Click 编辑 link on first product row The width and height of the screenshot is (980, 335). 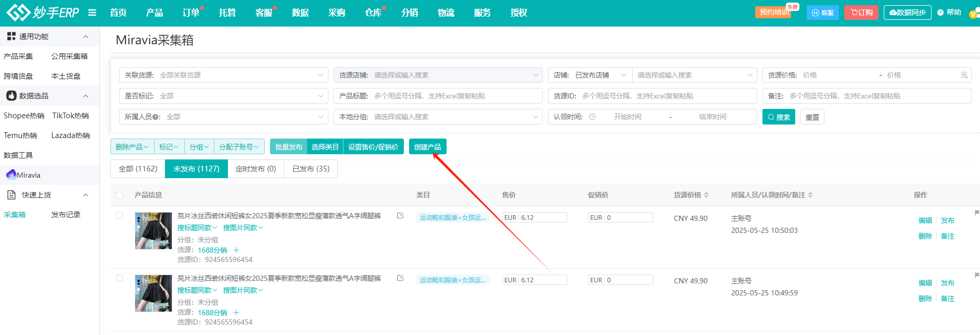coord(925,220)
